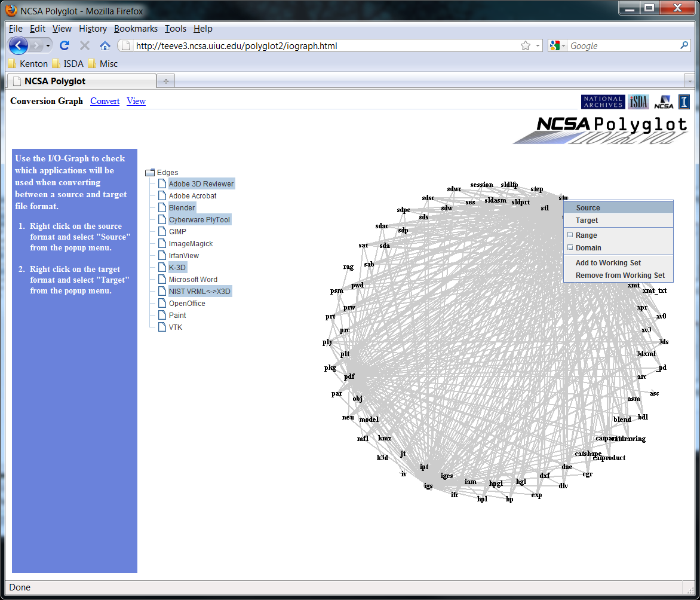Viewport: 700px width, 600px height.
Task: Click the National Archives logo
Action: [603, 102]
